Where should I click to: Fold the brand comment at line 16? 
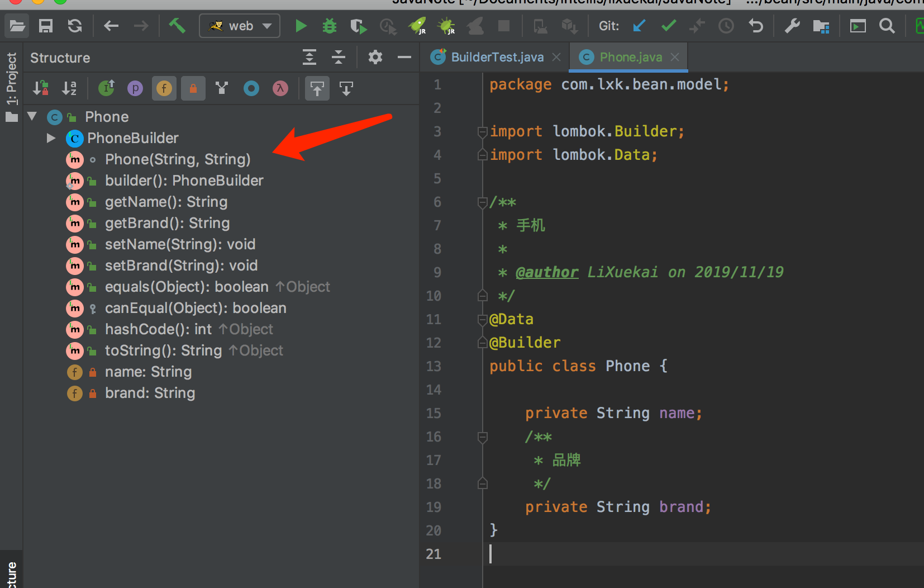(x=483, y=437)
